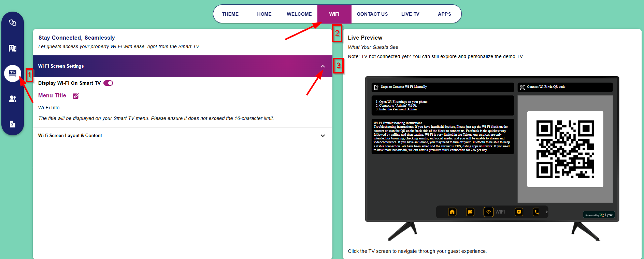This screenshot has width=644, height=259.
Task: Open the property building icon in sidebar
Action: point(13,48)
